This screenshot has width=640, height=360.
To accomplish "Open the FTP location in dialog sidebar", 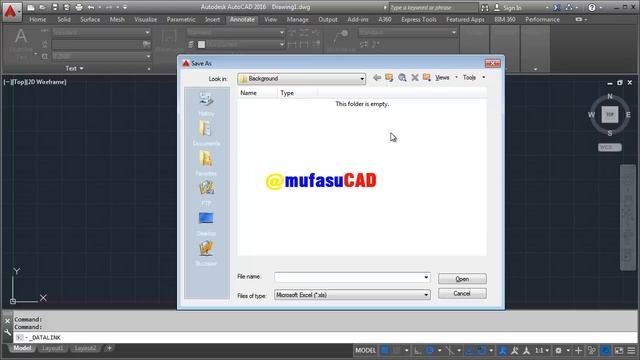I will 206,193.
